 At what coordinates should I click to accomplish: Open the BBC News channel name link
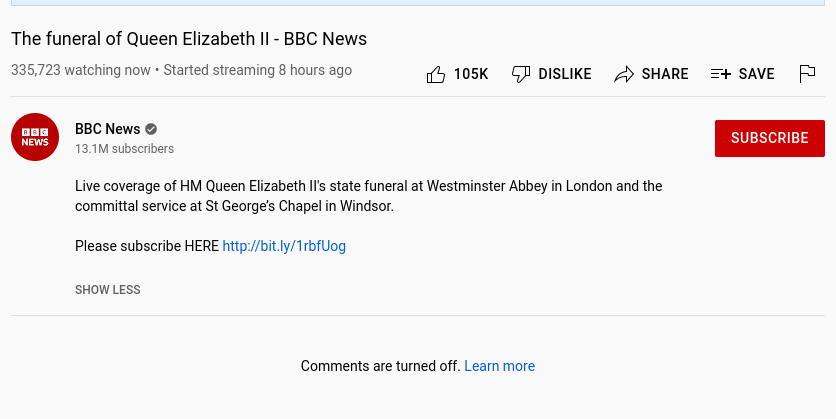click(108, 129)
